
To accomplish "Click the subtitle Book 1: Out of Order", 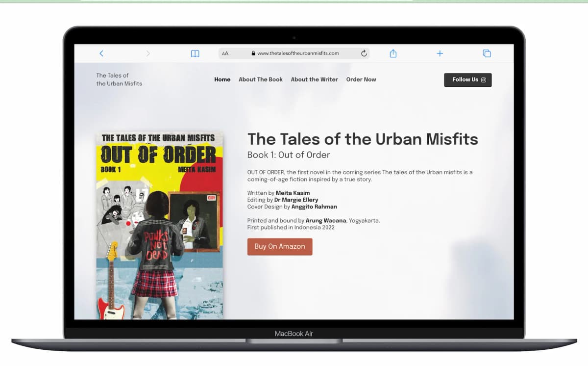I will coord(289,155).
